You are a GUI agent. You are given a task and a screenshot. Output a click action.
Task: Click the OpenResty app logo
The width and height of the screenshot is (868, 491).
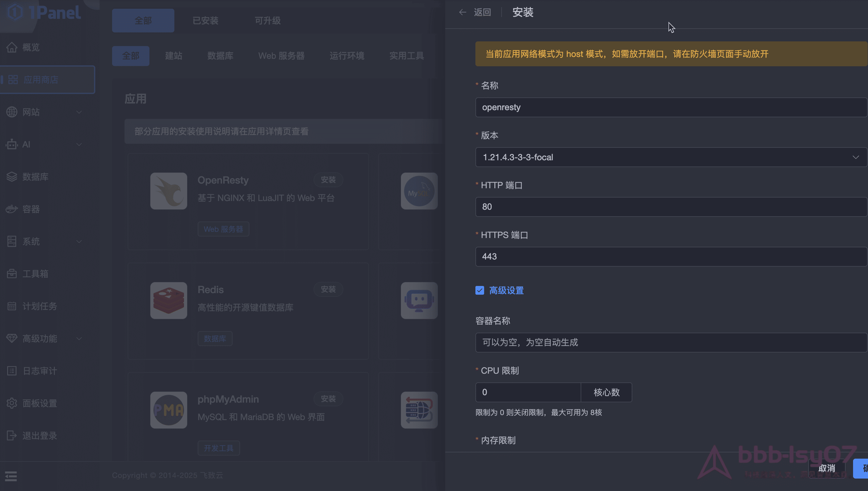click(x=169, y=191)
